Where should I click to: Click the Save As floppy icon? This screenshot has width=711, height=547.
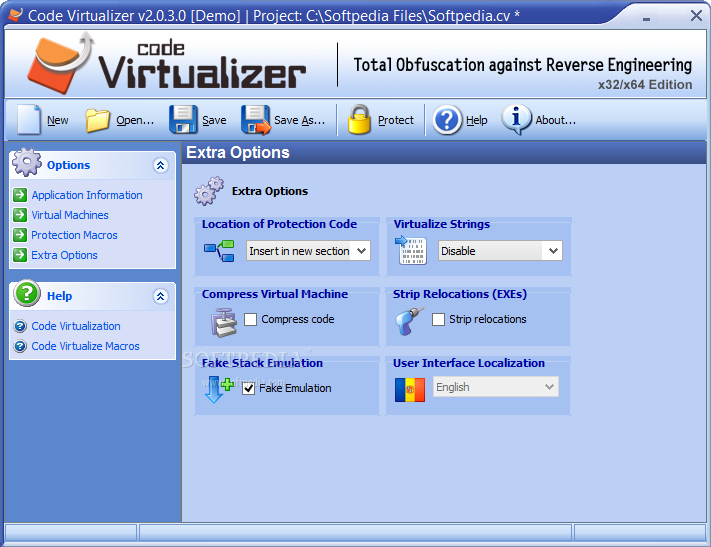tap(256, 120)
